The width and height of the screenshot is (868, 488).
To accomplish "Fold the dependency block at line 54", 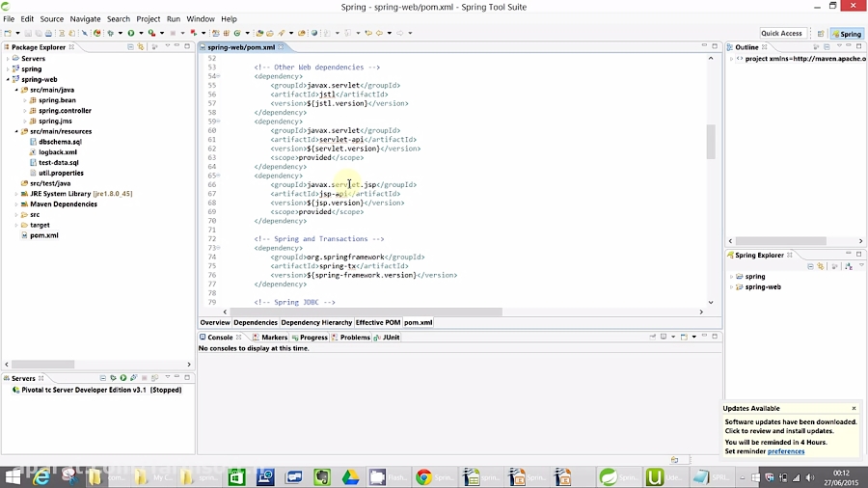I will (x=219, y=76).
